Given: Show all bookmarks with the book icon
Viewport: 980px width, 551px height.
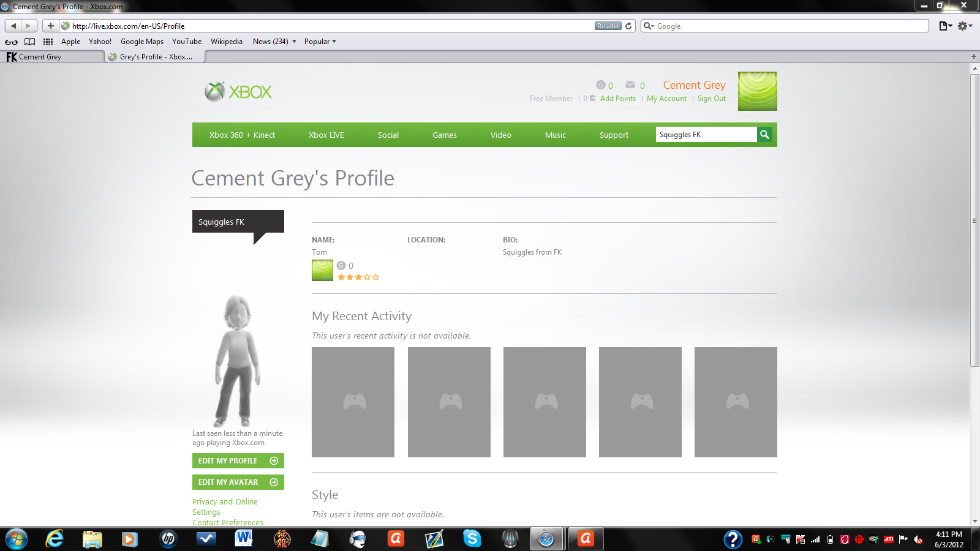Looking at the screenshot, I should (x=29, y=42).
